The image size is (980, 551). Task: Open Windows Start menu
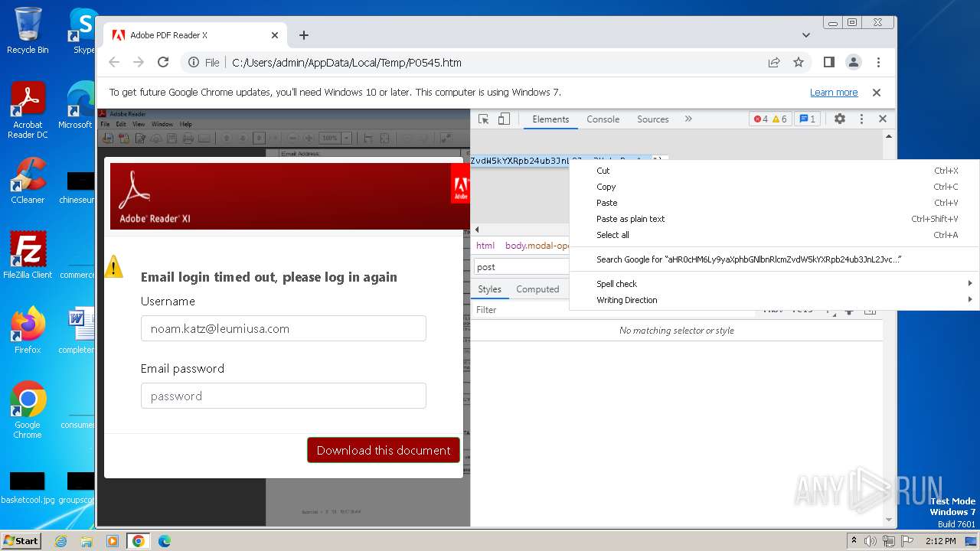21,541
